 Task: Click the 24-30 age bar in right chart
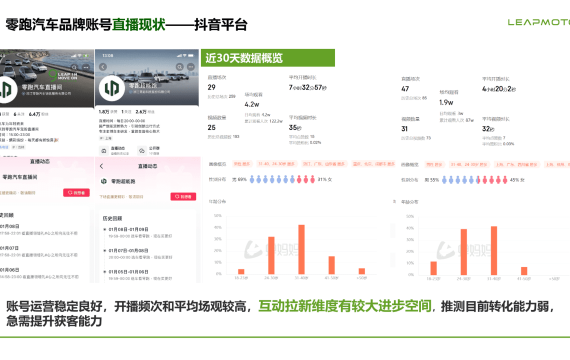coord(464,252)
